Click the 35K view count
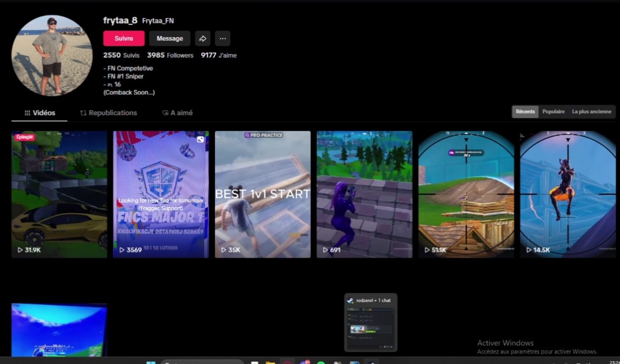Image resolution: width=620 pixels, height=364 pixels. pos(234,250)
